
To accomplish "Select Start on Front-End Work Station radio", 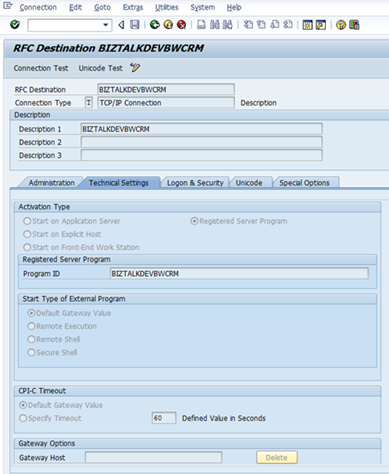I will click(27, 247).
